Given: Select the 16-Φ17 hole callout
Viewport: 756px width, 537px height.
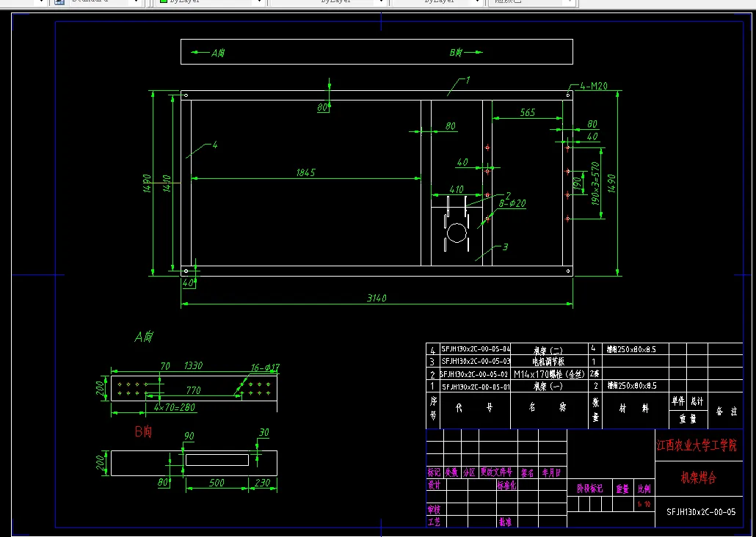Looking at the screenshot, I should click(265, 368).
